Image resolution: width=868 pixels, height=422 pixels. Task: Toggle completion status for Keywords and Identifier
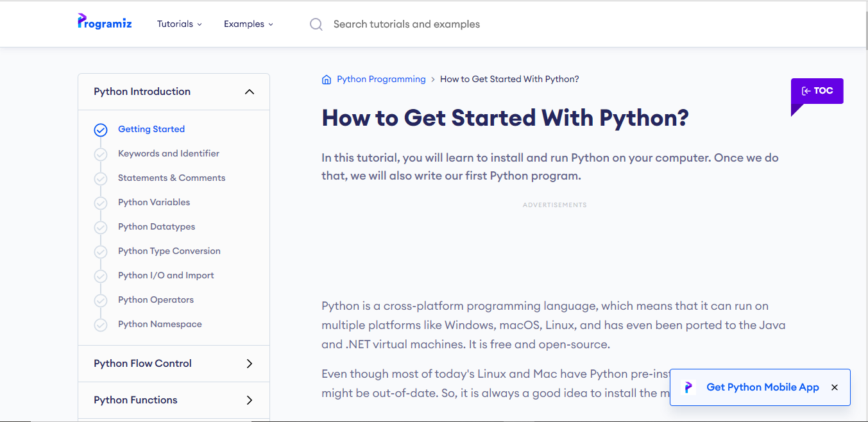coord(101,154)
